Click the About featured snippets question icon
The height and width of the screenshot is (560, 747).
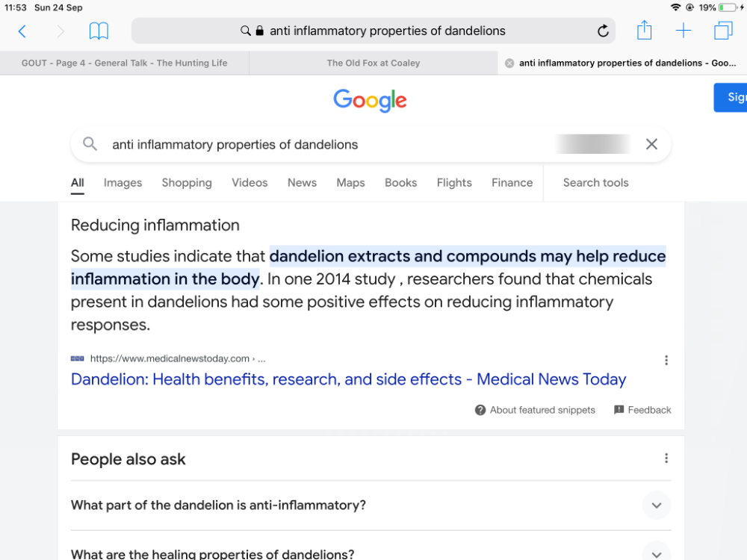[480, 410]
